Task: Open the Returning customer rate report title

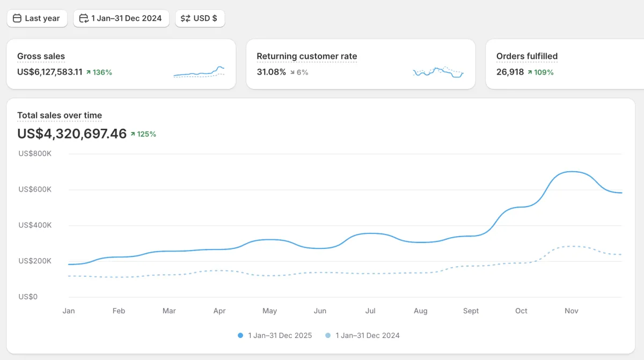Action: 306,56
